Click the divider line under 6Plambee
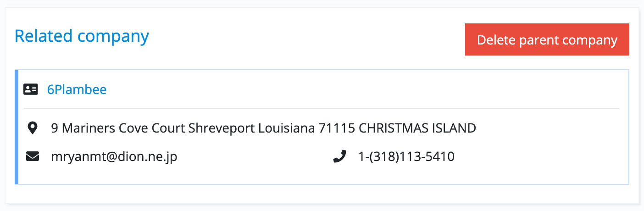This screenshot has height=211, width=644. pos(321,108)
